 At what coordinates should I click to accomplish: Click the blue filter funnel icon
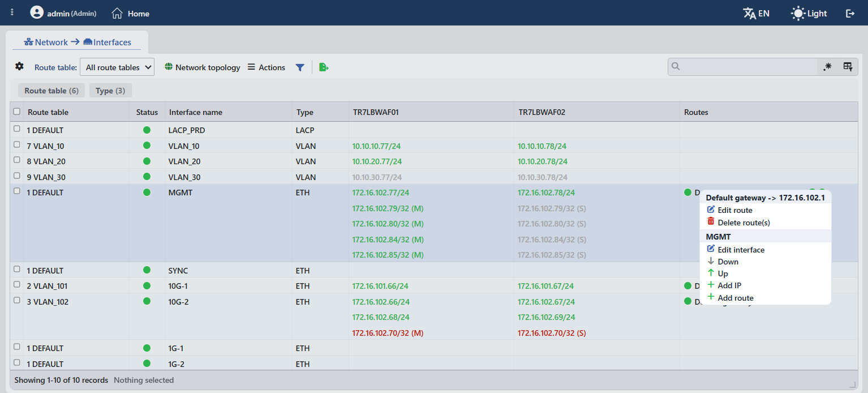click(x=300, y=67)
